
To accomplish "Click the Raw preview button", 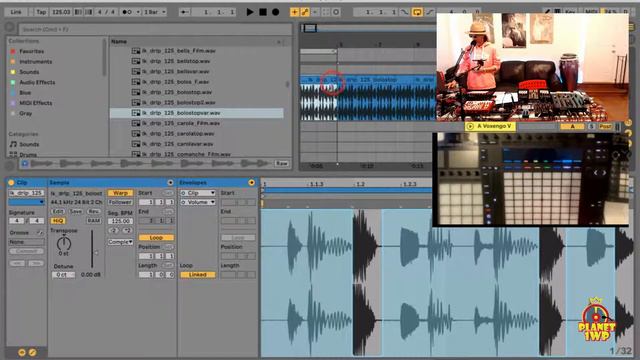I will [282, 164].
